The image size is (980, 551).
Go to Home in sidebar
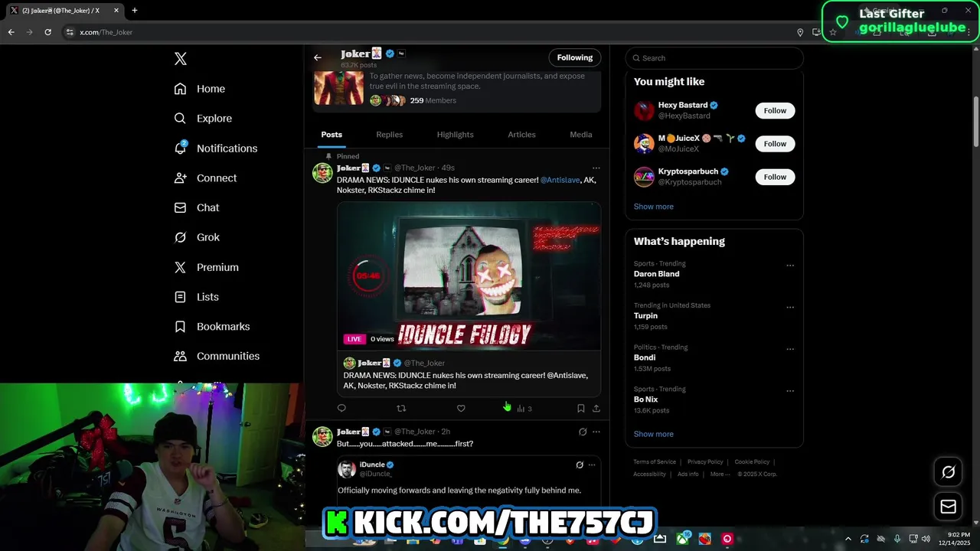click(200, 89)
